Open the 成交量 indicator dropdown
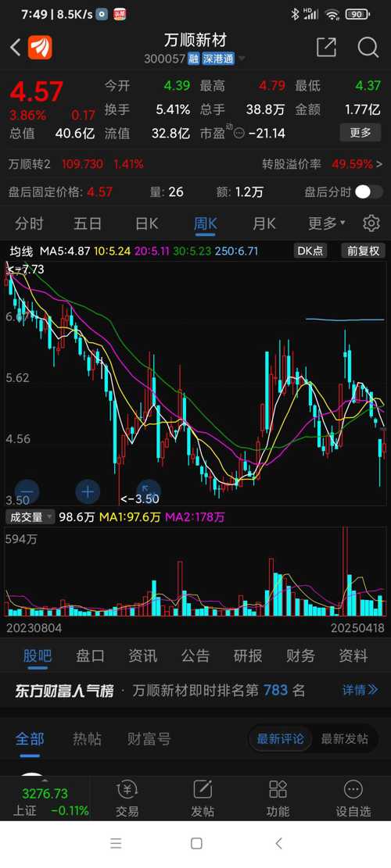This screenshot has height=868, width=391. pos(30,517)
